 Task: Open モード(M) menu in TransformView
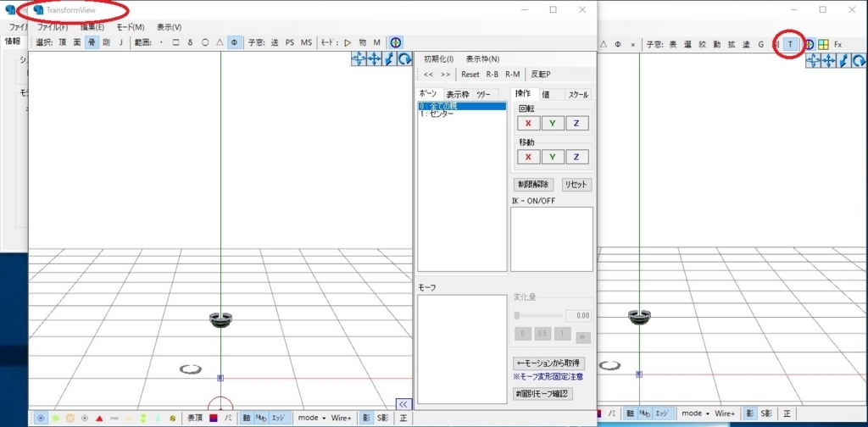click(x=130, y=27)
